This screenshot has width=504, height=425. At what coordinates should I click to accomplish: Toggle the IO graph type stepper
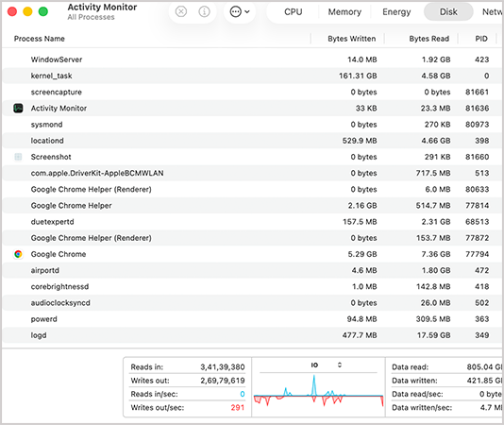tap(340, 365)
